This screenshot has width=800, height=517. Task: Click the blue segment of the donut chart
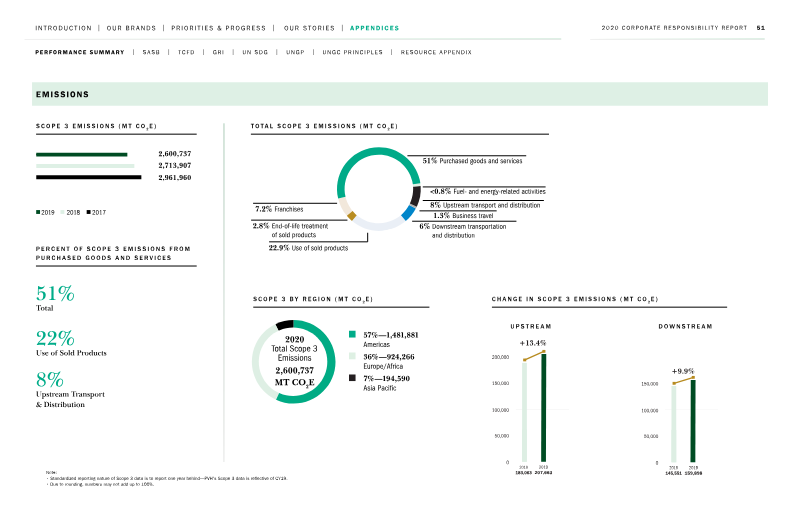(408, 213)
